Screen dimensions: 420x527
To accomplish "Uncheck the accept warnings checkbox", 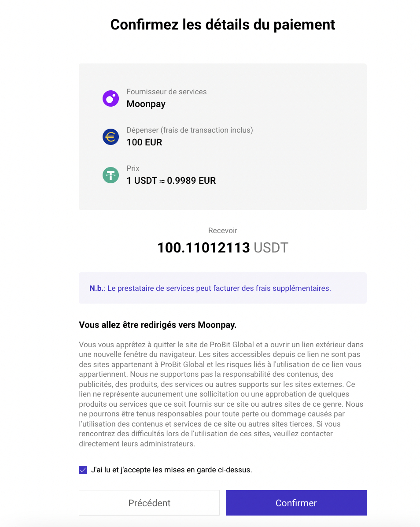I will 83,470.
